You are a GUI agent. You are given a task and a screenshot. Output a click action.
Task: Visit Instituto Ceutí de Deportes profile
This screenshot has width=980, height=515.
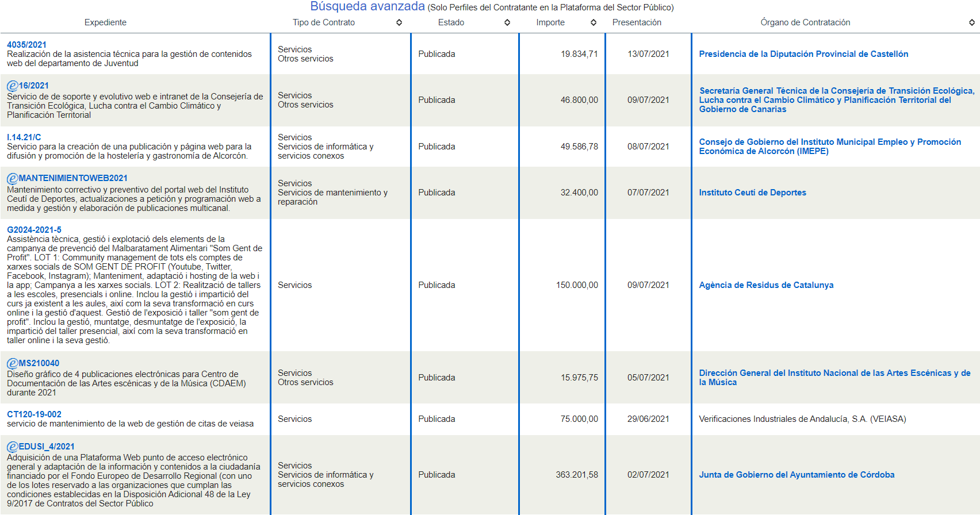point(752,193)
